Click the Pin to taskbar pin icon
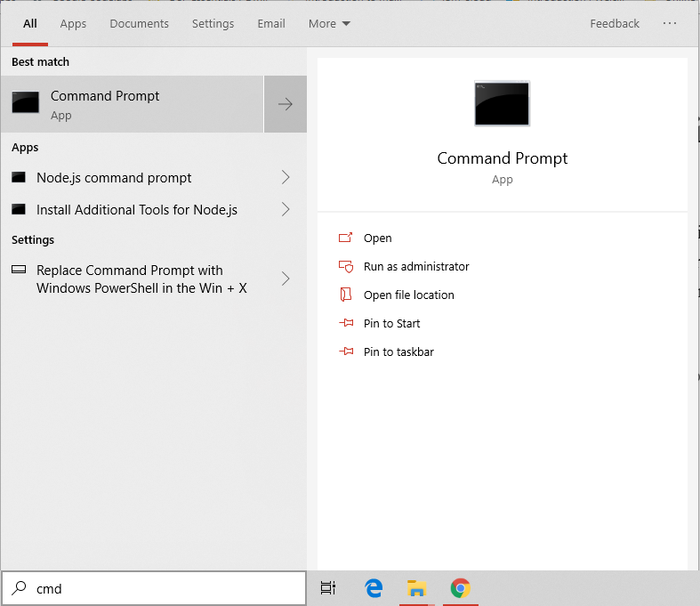700x606 pixels. pos(346,351)
